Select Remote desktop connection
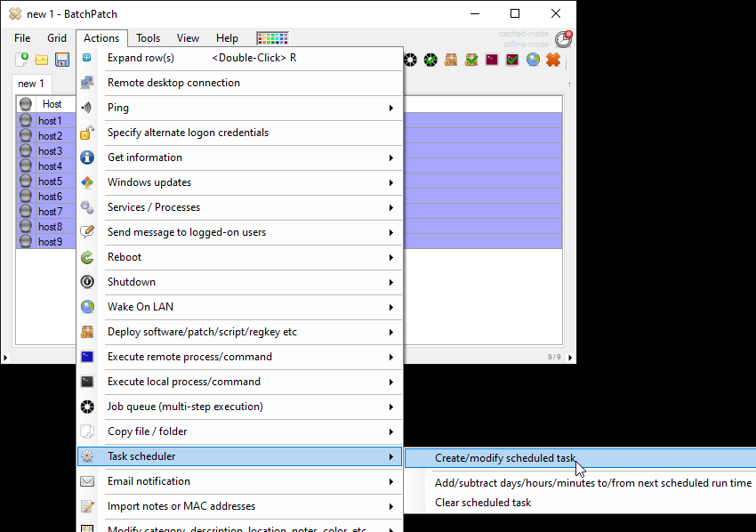 pos(239,83)
